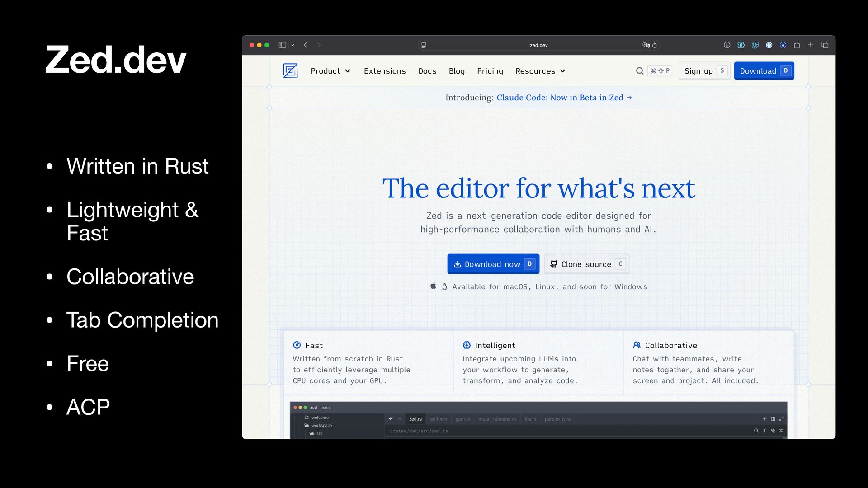Open the Docs nav item
The image size is (868, 488).
coord(427,71)
